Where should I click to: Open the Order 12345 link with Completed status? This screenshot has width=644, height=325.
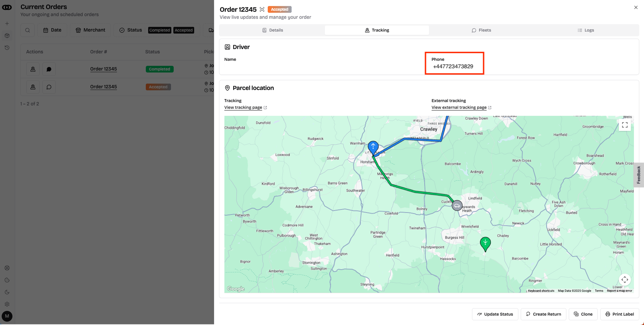coord(103,69)
